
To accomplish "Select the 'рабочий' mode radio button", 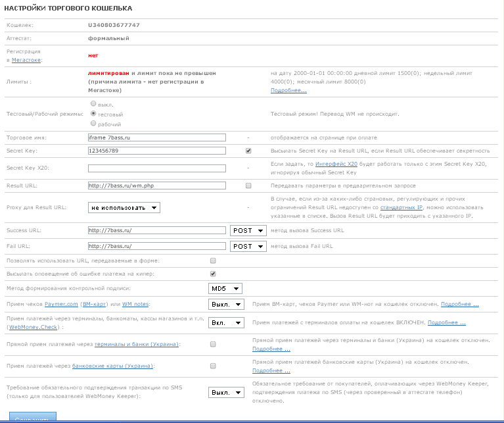I will 93,123.
